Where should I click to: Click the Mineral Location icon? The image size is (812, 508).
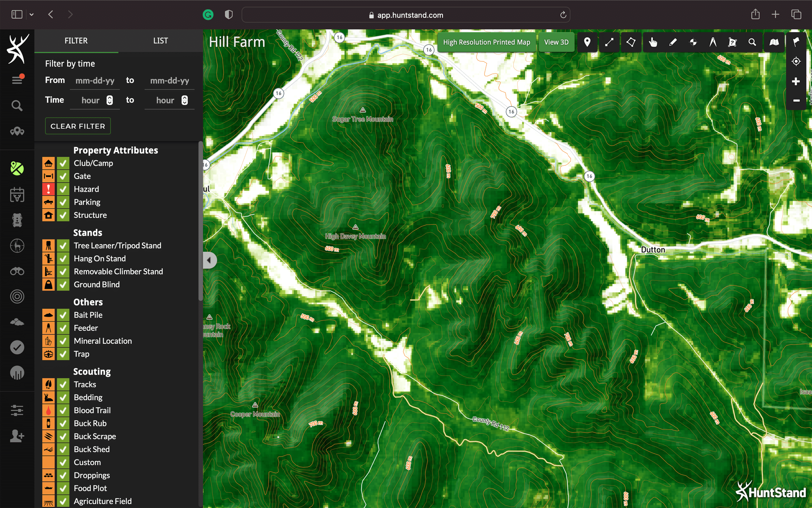48,341
